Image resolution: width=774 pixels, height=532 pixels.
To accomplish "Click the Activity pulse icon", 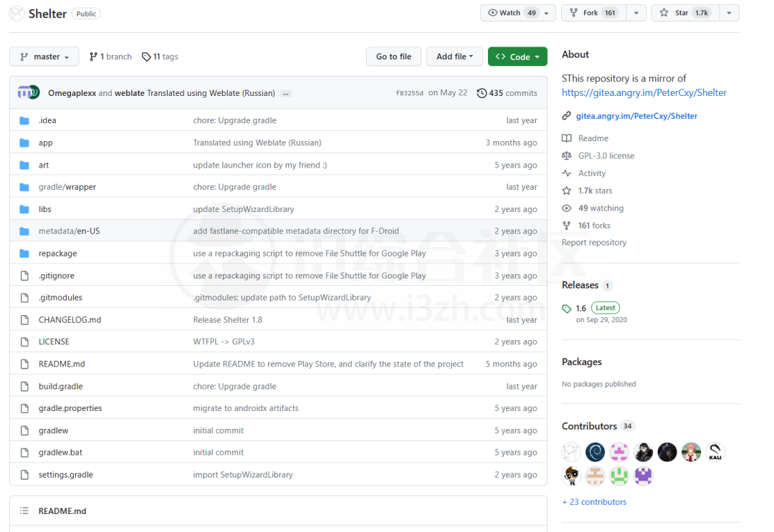I will [567, 173].
